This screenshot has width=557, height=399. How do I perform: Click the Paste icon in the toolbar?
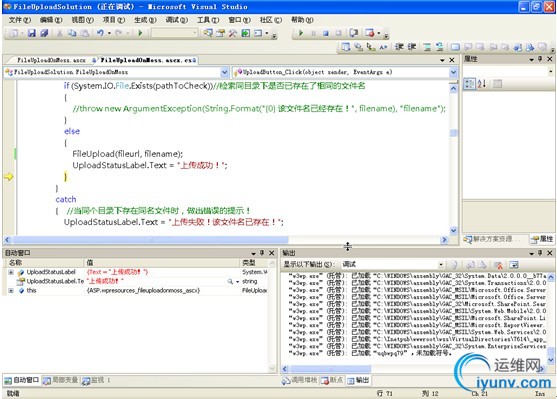[x=85, y=33]
